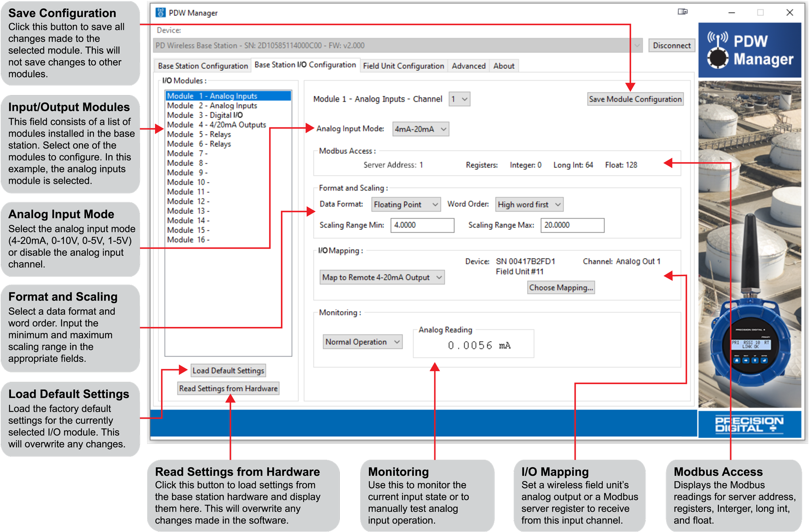
Task: Click the SN 00417B2FD1 device text
Action: [525, 261]
